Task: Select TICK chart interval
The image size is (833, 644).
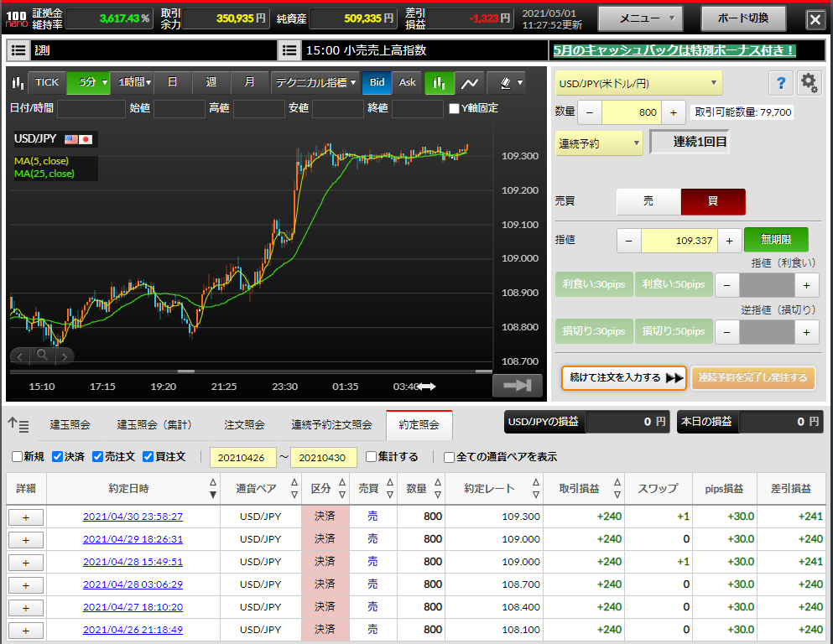Action: click(47, 83)
